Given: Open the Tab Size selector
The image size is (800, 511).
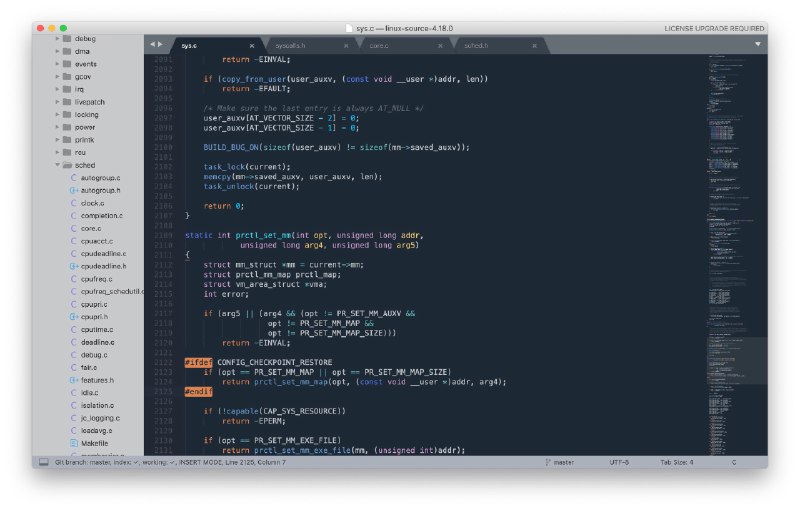Looking at the screenshot, I should click(676, 462).
